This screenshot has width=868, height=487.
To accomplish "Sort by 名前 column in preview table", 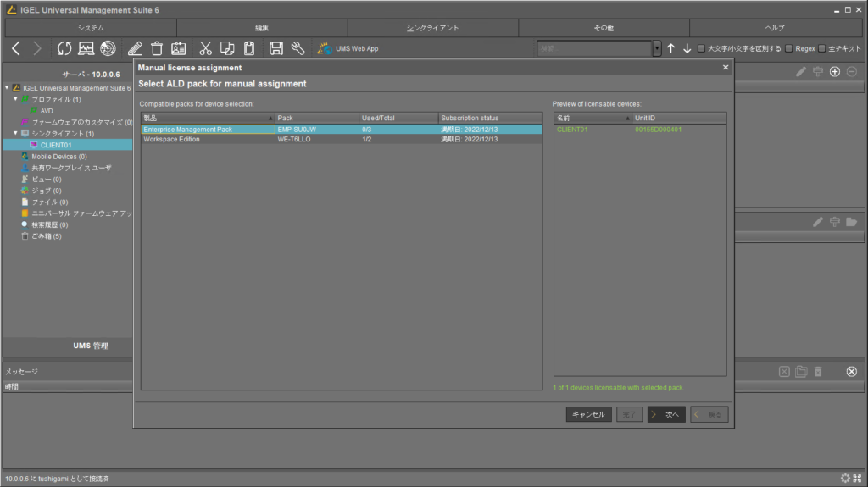I will coord(593,118).
